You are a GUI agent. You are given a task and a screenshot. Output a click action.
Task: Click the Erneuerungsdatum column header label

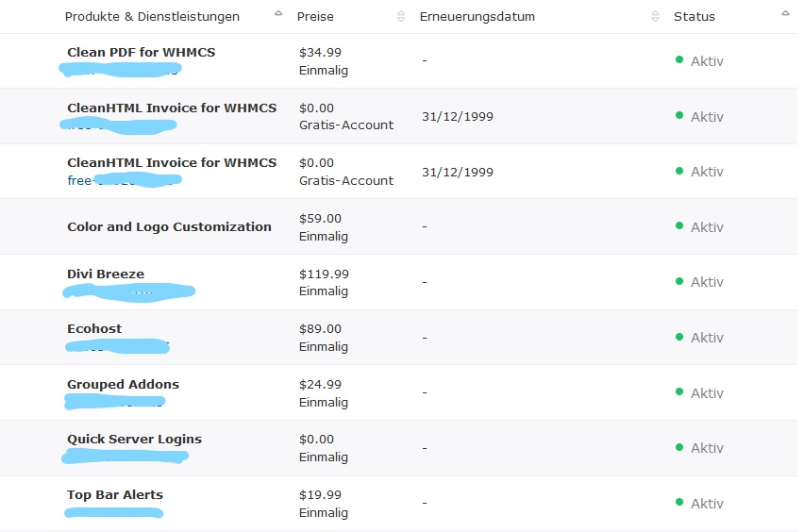pyautogui.click(x=477, y=16)
